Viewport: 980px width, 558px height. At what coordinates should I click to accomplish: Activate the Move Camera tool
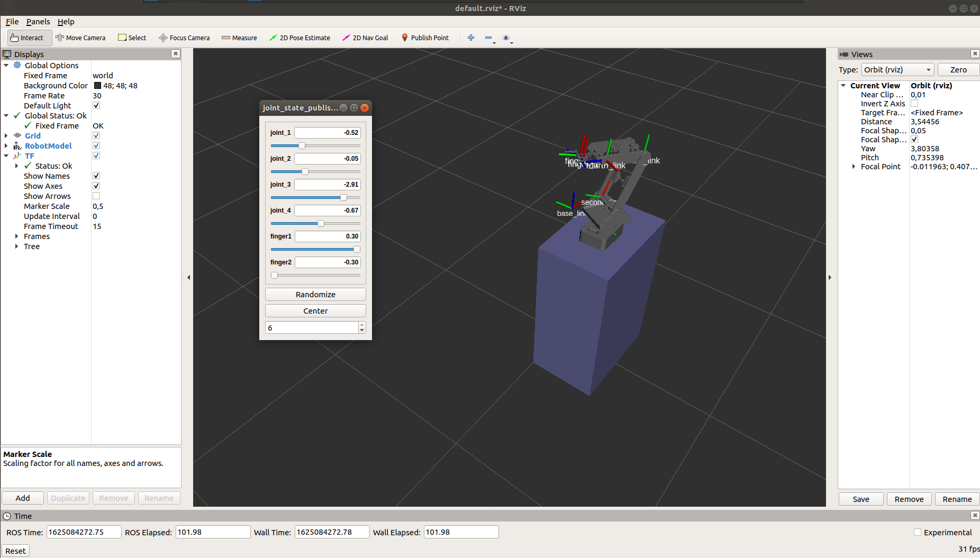(80, 38)
